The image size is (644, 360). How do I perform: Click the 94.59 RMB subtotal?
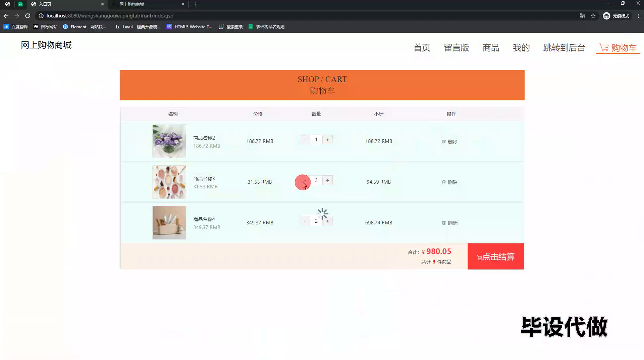(x=379, y=182)
